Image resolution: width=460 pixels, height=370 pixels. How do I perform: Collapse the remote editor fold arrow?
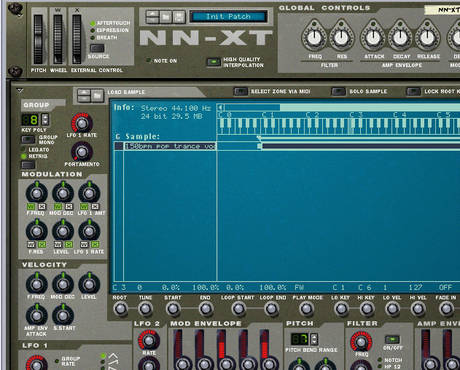point(20,90)
